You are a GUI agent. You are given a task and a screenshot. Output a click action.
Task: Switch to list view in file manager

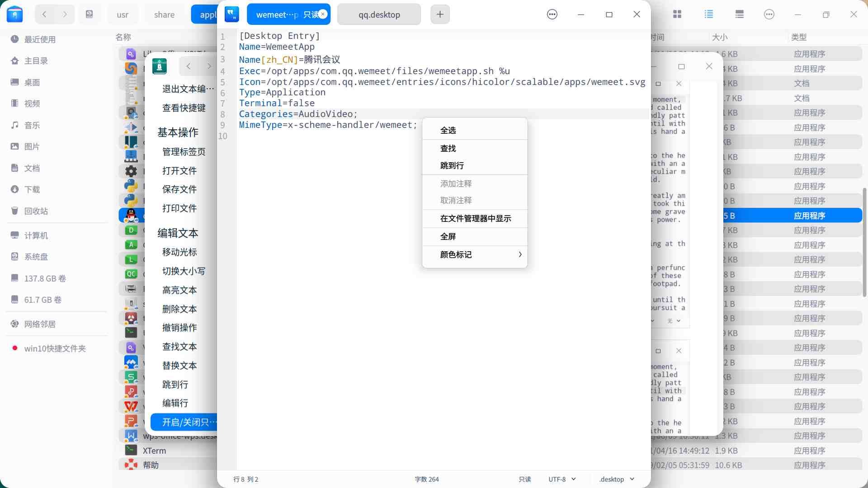click(708, 14)
